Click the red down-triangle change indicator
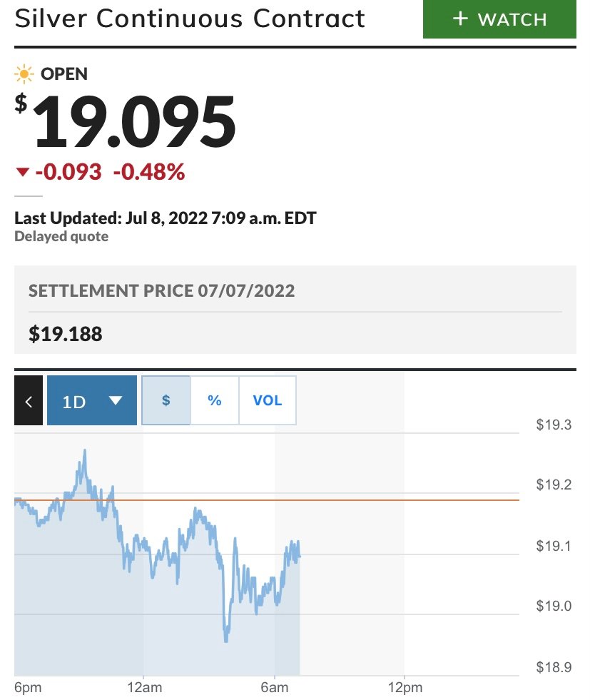590x700 pixels. tap(22, 172)
